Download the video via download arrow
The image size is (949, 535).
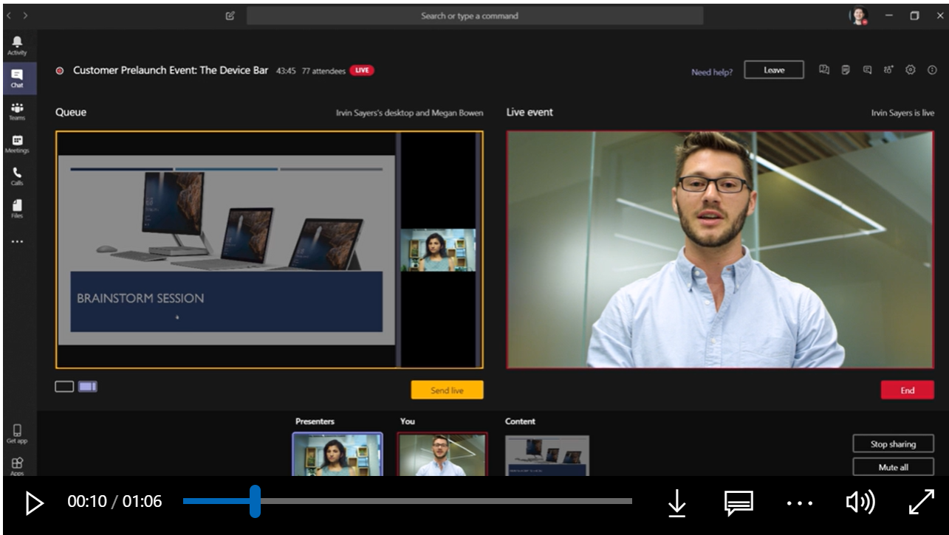tap(677, 502)
